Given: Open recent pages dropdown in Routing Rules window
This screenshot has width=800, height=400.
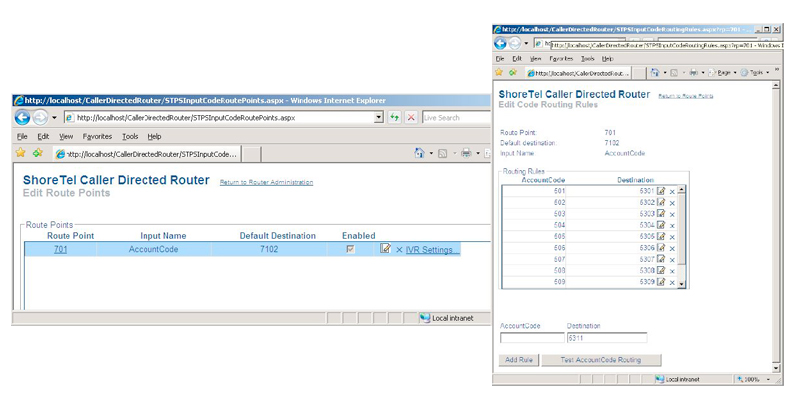Looking at the screenshot, I should pos(527,44).
